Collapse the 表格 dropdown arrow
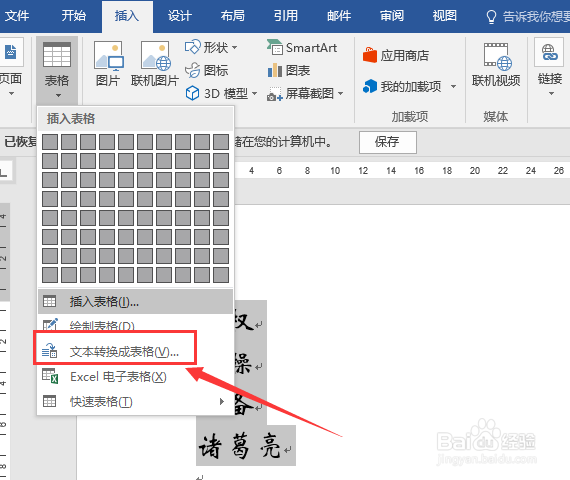Screen dimensions: 570x480 click(59, 96)
